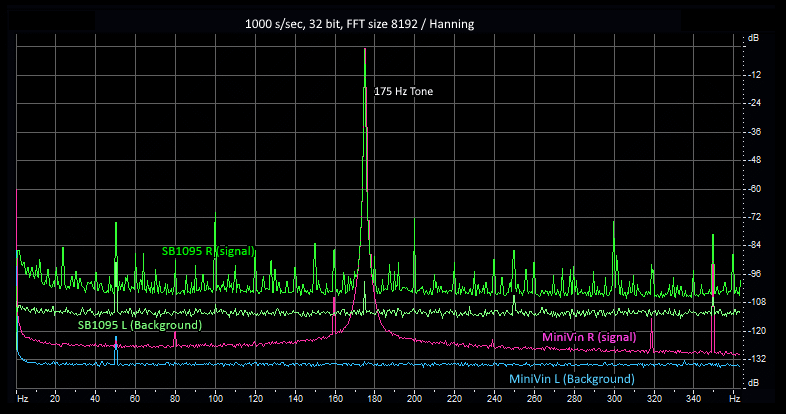This screenshot has width=786, height=414.
Task: Click the 20 tick on the frequency axis
Action: (55, 398)
